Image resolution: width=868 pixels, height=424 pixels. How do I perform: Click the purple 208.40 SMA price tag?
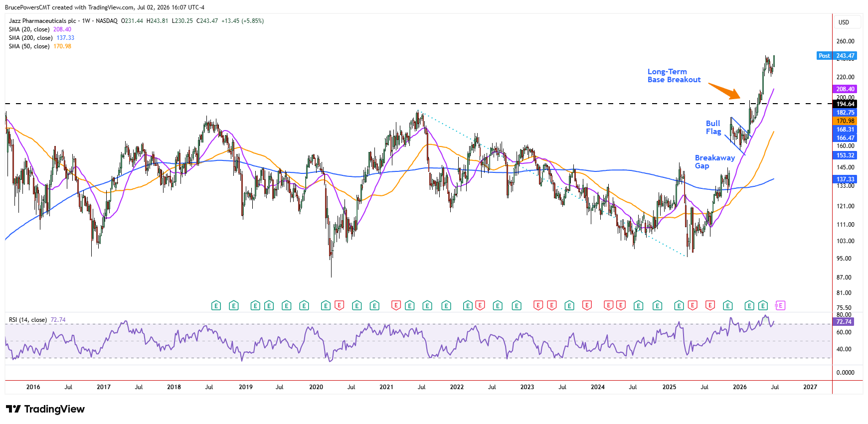845,89
